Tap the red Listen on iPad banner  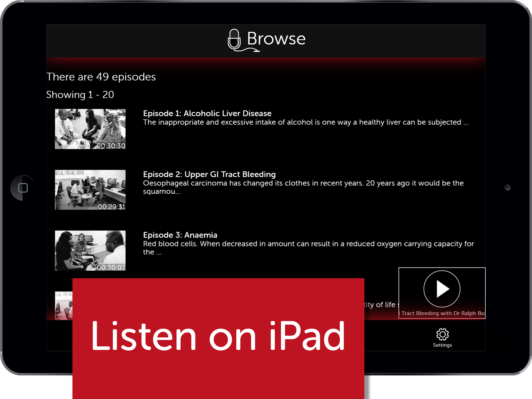point(218,337)
